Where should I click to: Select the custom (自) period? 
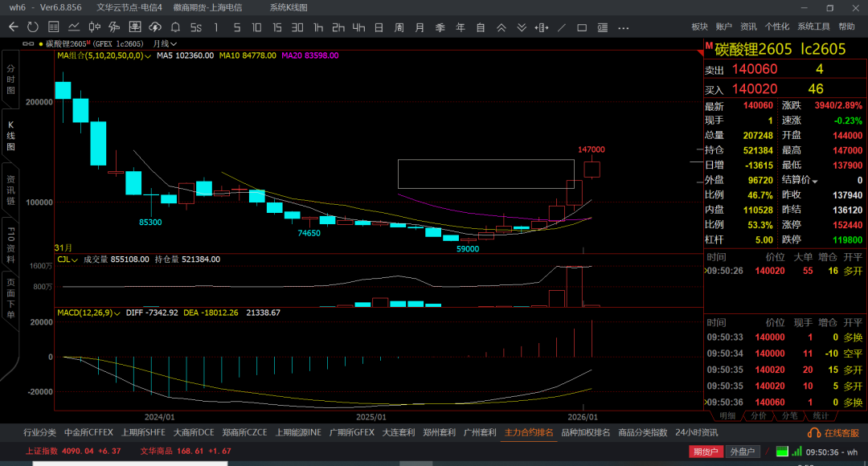(x=481, y=27)
